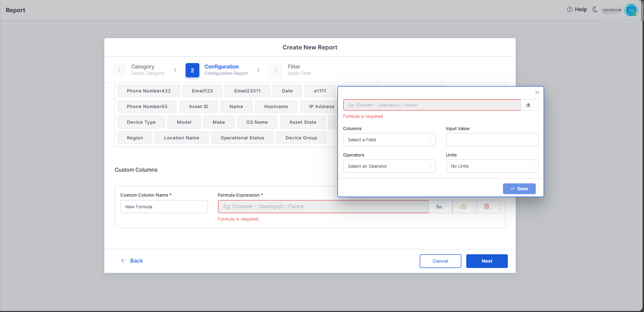
Task: Delete custom column with red trash icon
Action: pyautogui.click(x=486, y=207)
